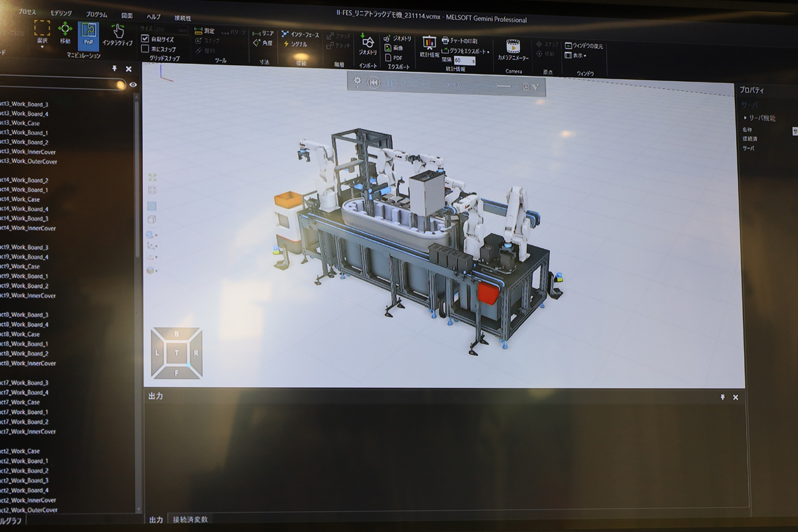
Task: Open the カメラアニメーター camera animator
Action: coord(513,50)
